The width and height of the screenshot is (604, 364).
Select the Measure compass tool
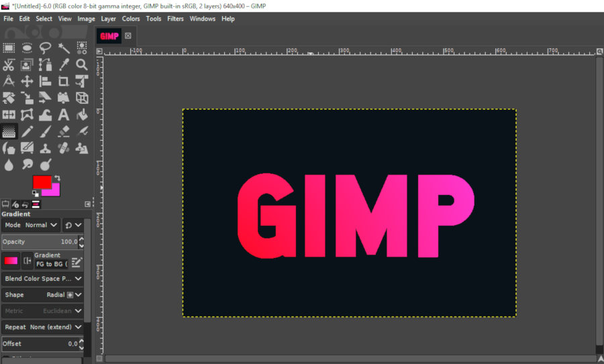point(9,81)
